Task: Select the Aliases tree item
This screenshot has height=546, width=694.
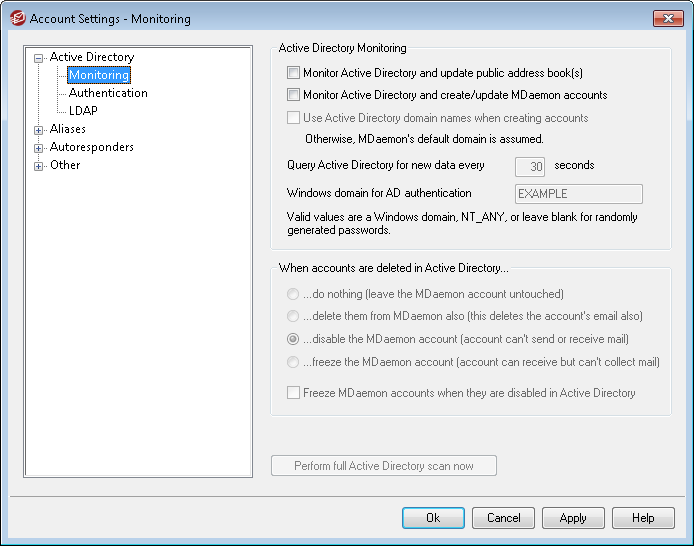Action: pos(68,129)
